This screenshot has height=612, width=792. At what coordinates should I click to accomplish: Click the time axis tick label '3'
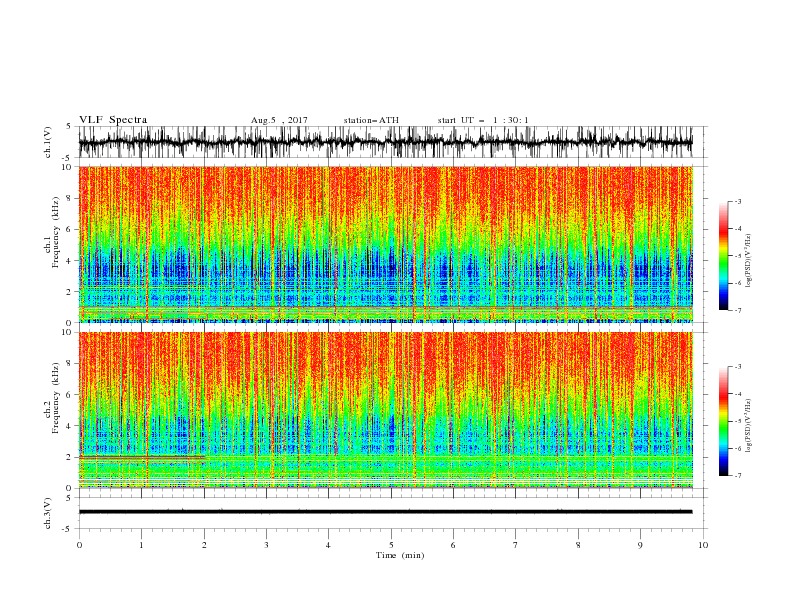[x=266, y=545]
